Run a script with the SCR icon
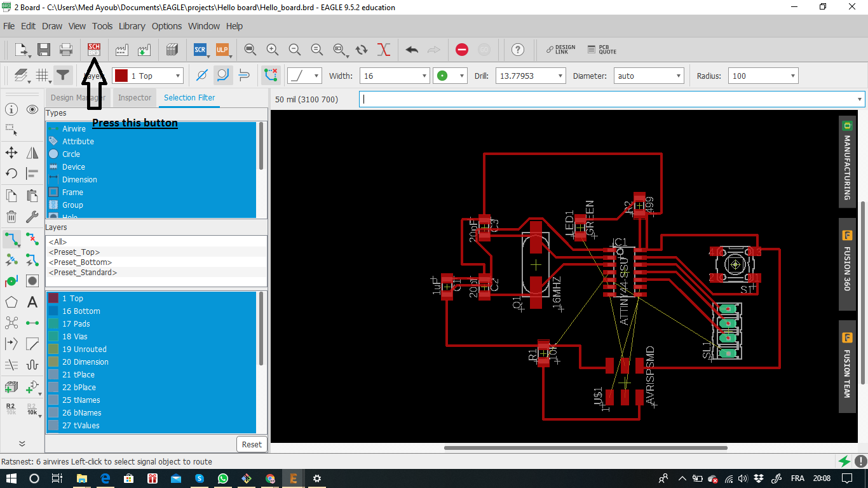 (x=200, y=50)
